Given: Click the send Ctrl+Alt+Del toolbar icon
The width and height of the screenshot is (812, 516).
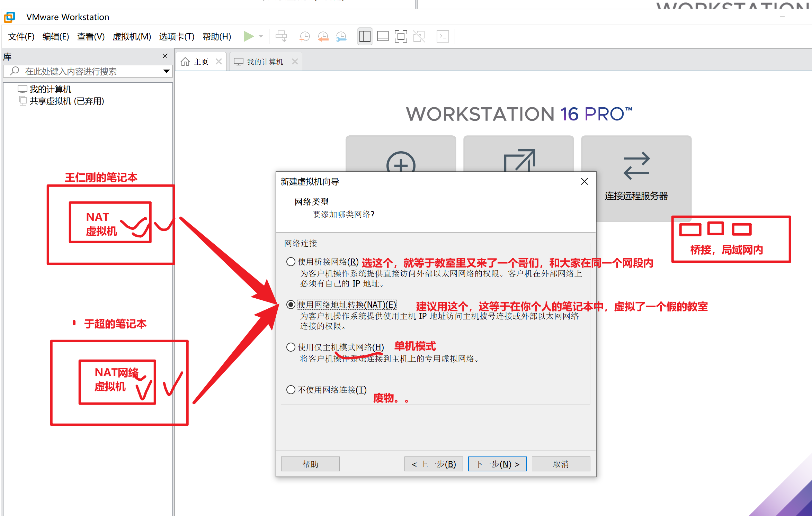Looking at the screenshot, I should [281, 36].
